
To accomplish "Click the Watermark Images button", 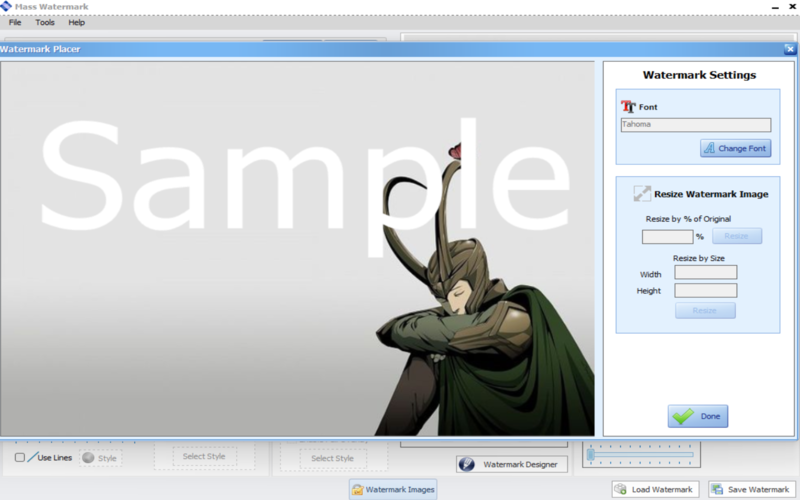I will (393, 490).
